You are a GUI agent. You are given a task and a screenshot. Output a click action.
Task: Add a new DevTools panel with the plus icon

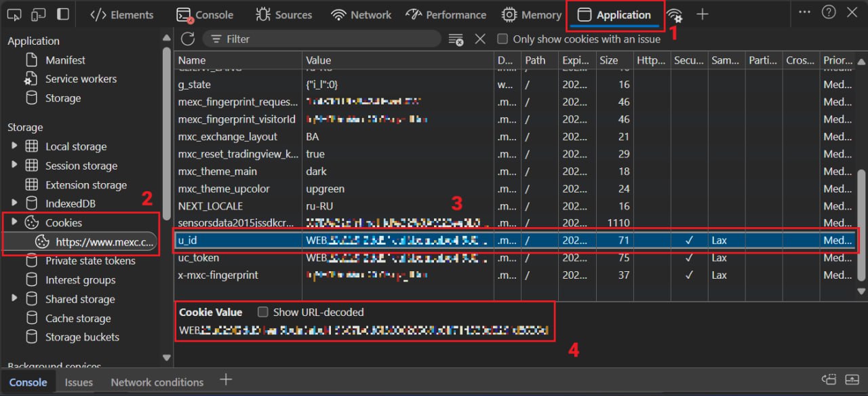(x=702, y=14)
